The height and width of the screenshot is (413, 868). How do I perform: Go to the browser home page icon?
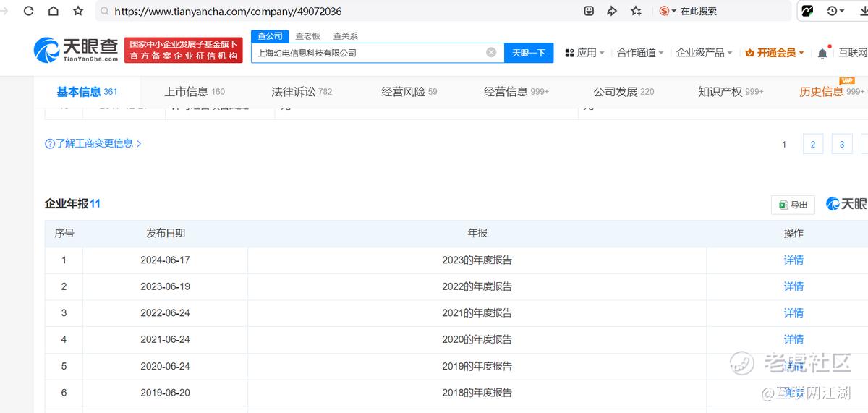[54, 11]
